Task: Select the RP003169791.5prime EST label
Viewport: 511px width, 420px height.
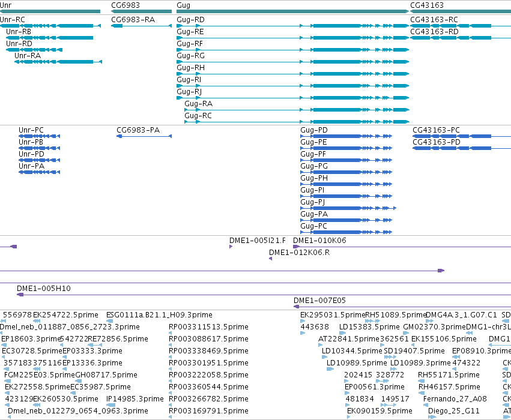Action: coord(208,411)
